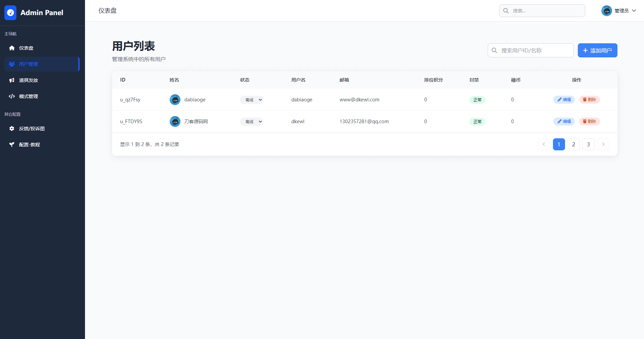Go to page 2 of user list
Image resolution: width=644 pixels, height=339 pixels.
[x=573, y=144]
